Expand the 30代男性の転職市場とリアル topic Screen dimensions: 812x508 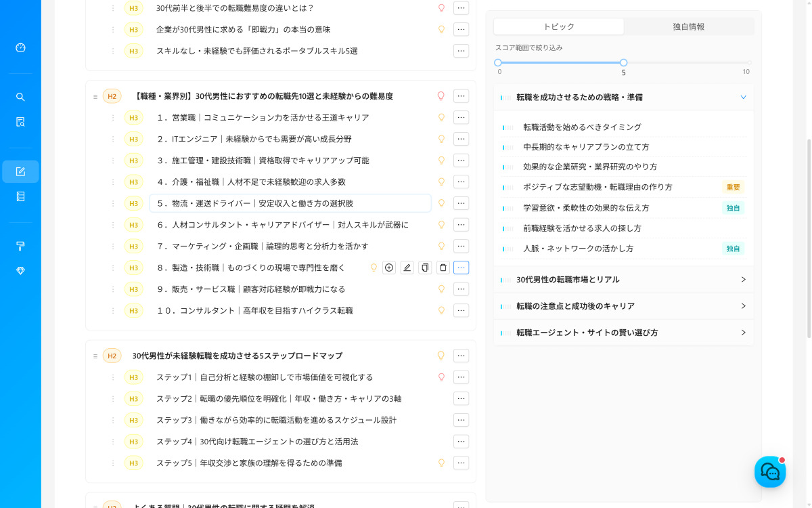pyautogui.click(x=744, y=279)
